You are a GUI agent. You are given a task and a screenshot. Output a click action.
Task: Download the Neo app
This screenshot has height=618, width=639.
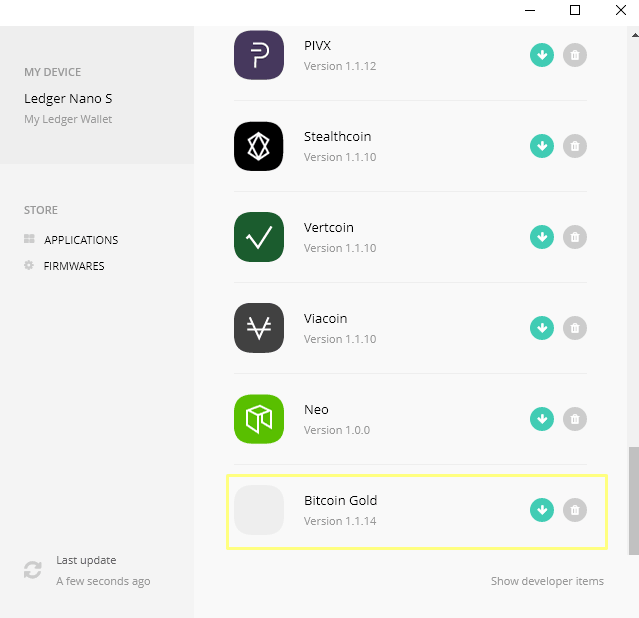point(541,419)
